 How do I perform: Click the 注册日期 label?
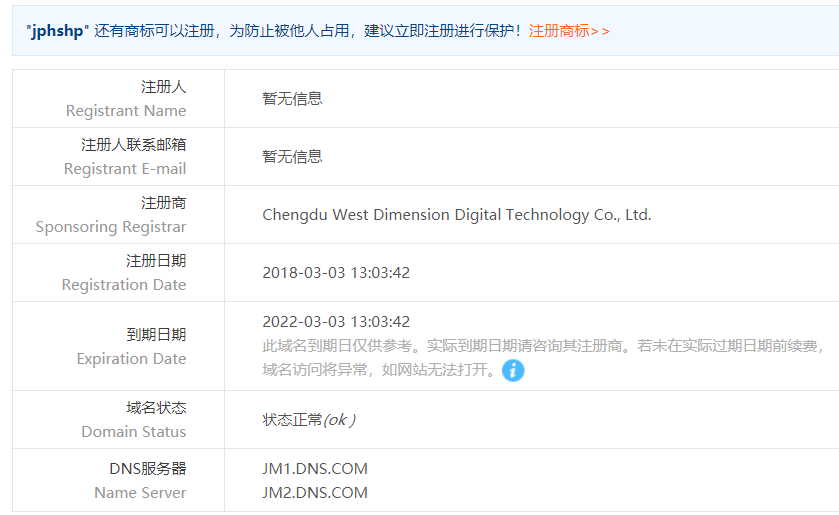[156, 261]
